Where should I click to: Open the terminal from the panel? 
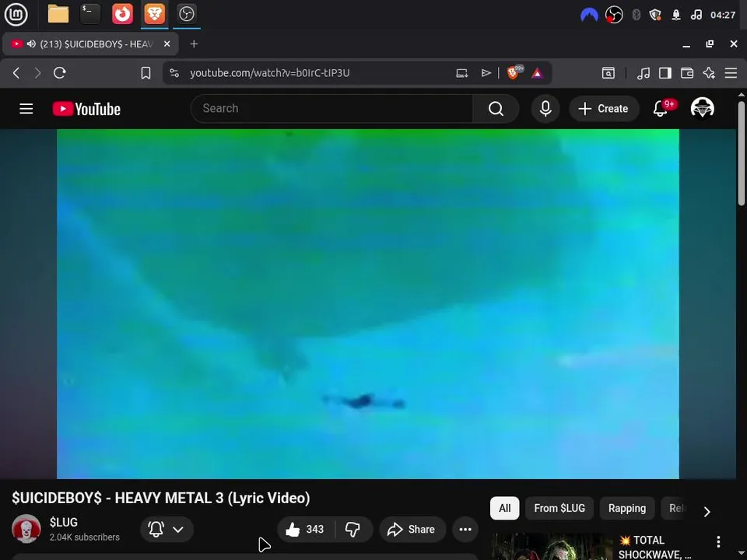pyautogui.click(x=90, y=14)
